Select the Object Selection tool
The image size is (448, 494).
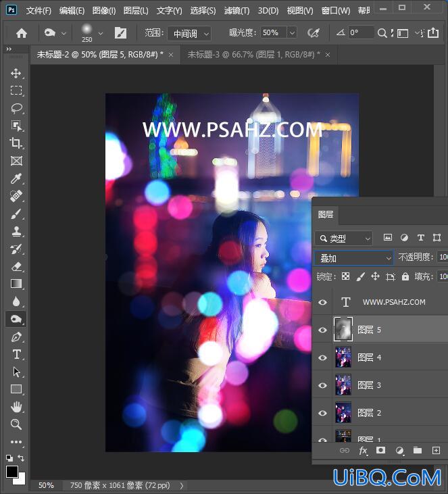[x=16, y=126]
